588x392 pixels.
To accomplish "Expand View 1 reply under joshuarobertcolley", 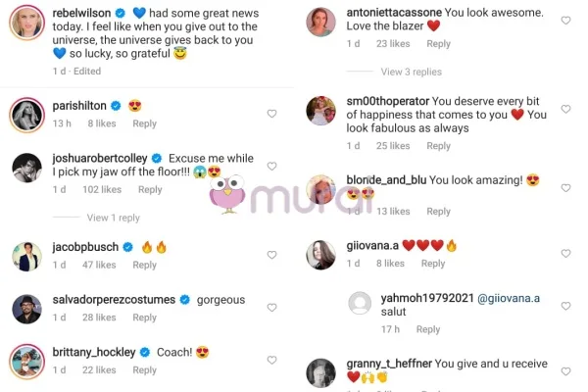I will pyautogui.click(x=114, y=218).
